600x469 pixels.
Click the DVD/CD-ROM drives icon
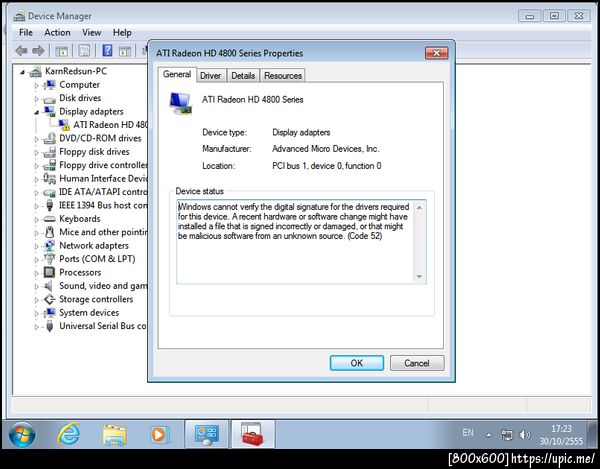[x=49, y=138]
